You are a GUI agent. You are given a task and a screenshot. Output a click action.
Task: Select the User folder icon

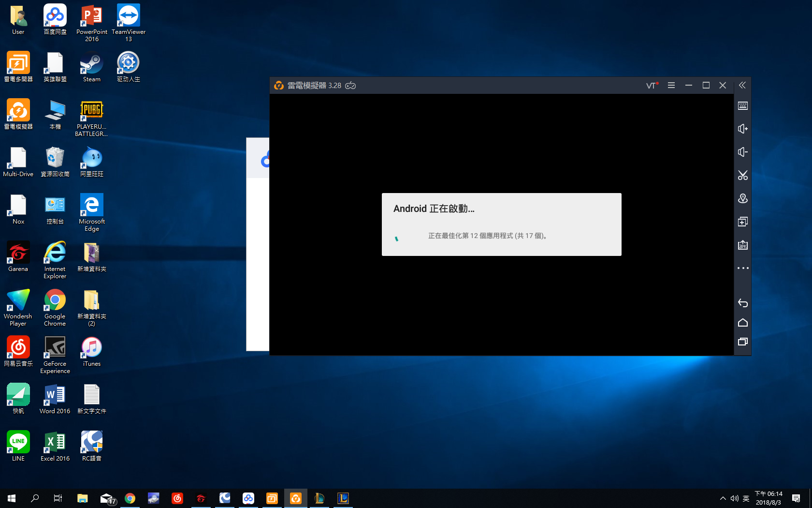pyautogui.click(x=18, y=19)
